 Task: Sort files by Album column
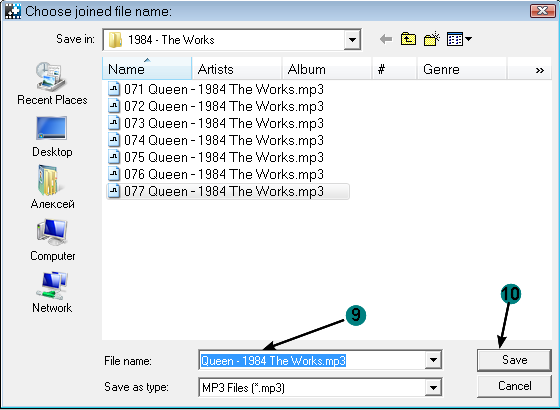(327, 69)
